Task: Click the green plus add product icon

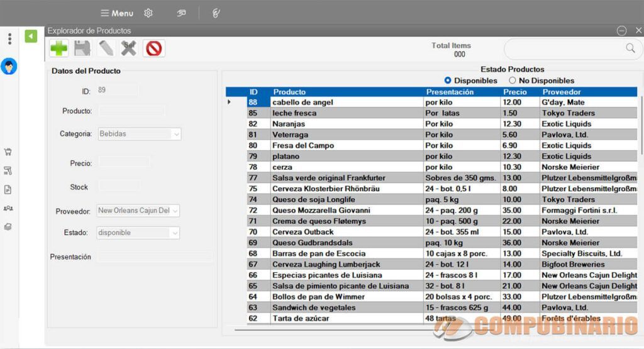Action: tap(58, 48)
